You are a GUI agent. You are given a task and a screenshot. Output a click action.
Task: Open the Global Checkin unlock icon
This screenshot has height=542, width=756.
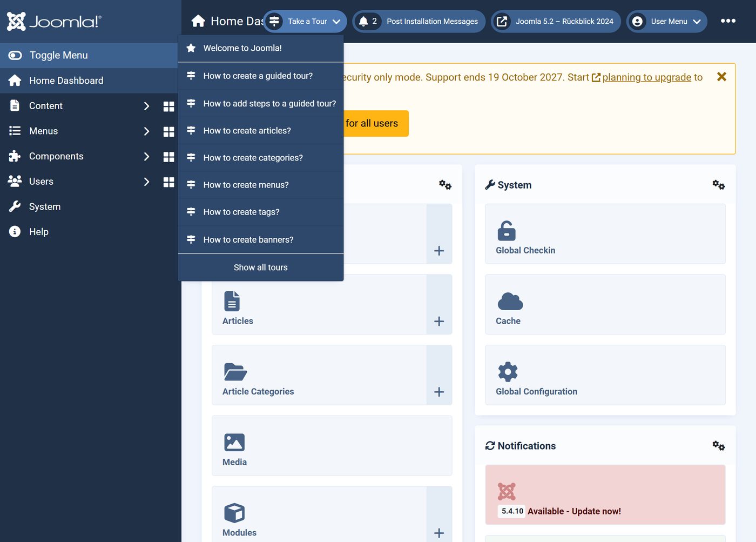click(x=507, y=231)
